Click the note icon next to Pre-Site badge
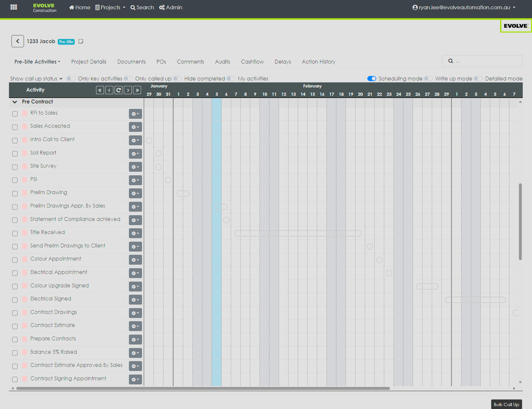Screen dimensions: 532x409 pos(81,42)
